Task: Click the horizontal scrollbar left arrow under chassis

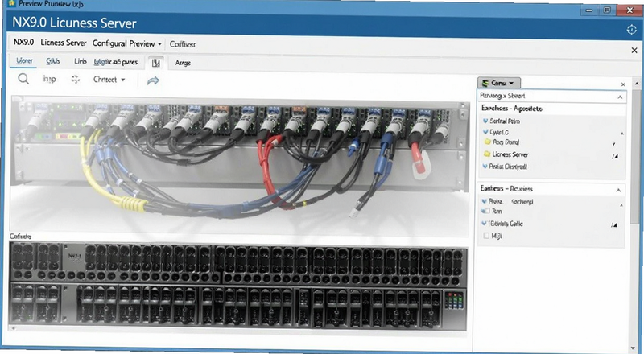Action: tap(12, 328)
